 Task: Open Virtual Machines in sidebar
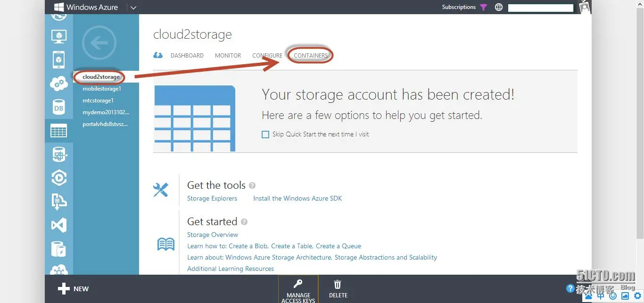point(59,36)
